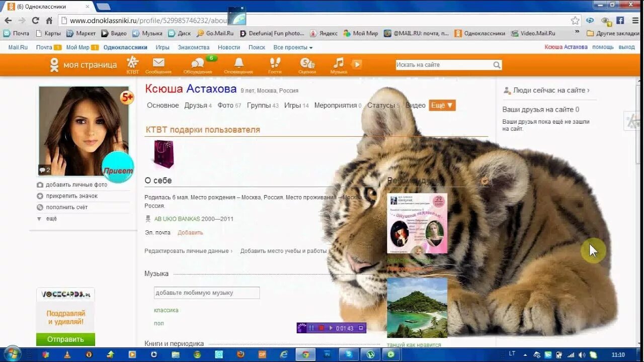Click пополнить счёт link
Viewport: 644px width, 362px height.
click(66, 207)
